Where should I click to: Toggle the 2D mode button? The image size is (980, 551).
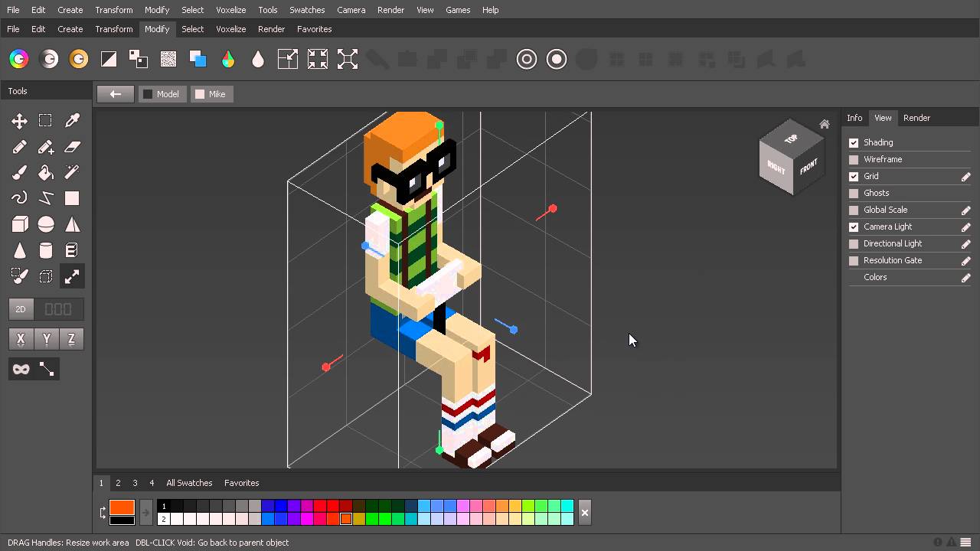click(21, 309)
